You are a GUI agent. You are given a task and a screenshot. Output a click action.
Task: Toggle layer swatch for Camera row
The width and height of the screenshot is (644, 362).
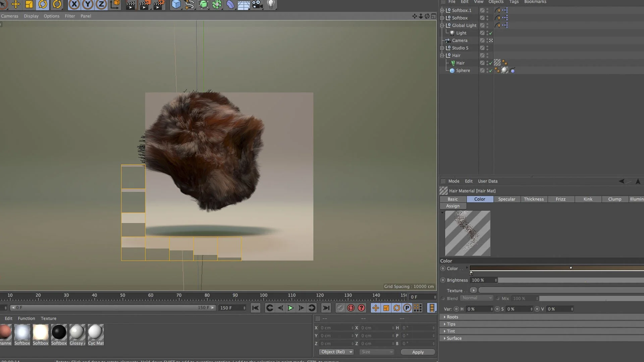coord(482,40)
